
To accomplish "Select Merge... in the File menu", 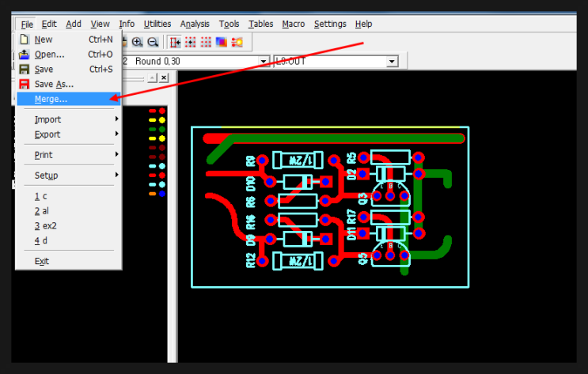I will (51, 99).
